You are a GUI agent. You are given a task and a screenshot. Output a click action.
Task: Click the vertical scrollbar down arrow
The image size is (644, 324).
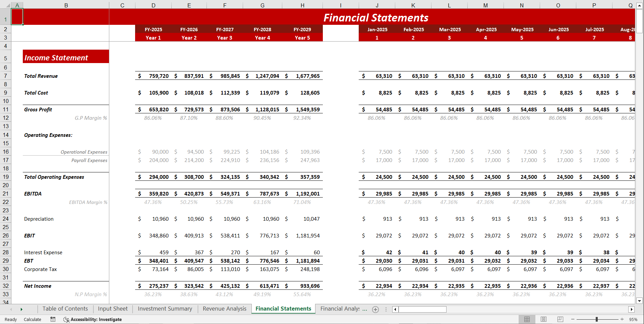[x=640, y=301]
